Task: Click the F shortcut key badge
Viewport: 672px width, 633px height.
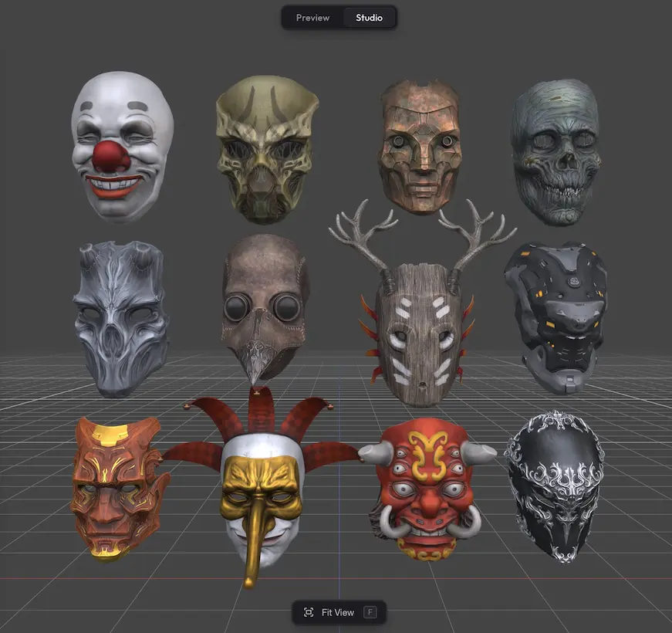Action: click(x=370, y=612)
